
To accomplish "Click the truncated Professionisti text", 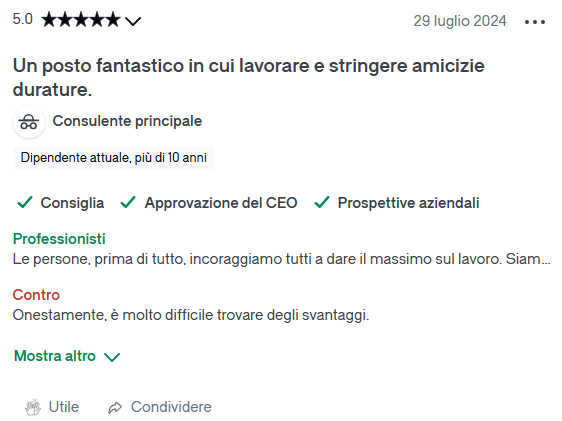I will 281,259.
